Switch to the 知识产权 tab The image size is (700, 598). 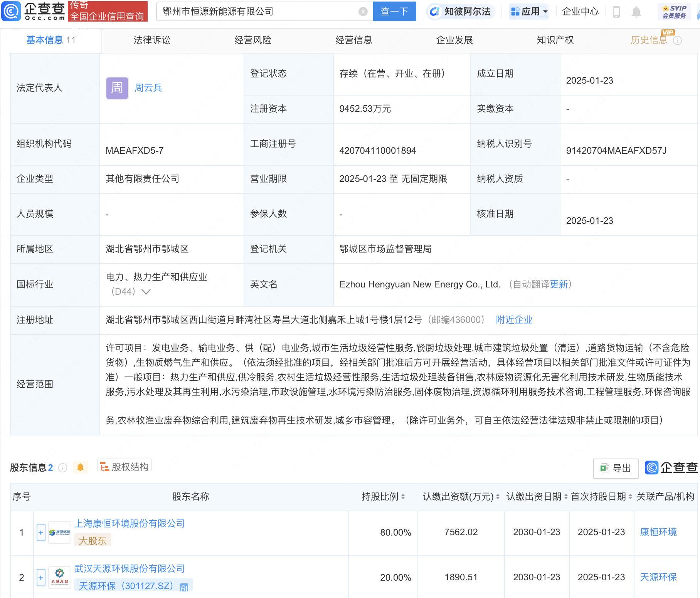point(555,40)
